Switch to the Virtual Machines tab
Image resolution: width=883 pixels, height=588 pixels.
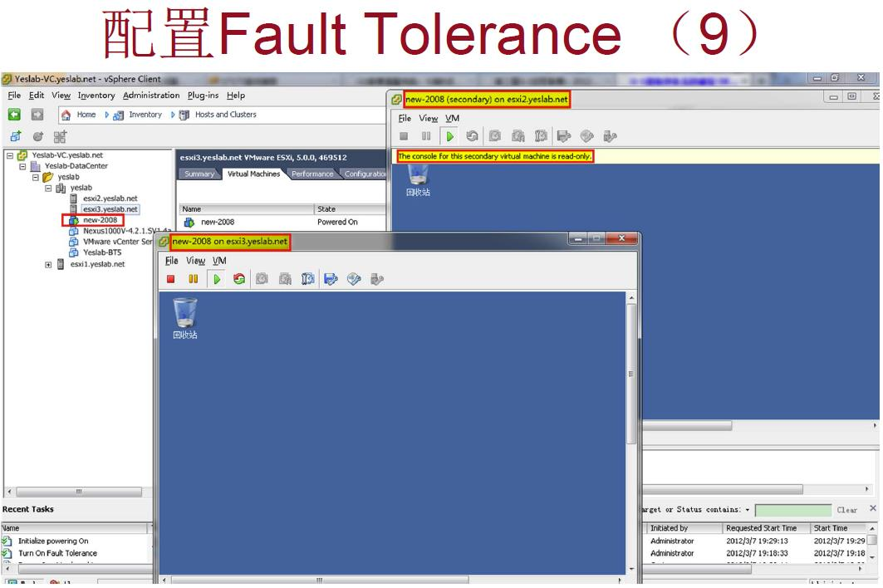(253, 174)
